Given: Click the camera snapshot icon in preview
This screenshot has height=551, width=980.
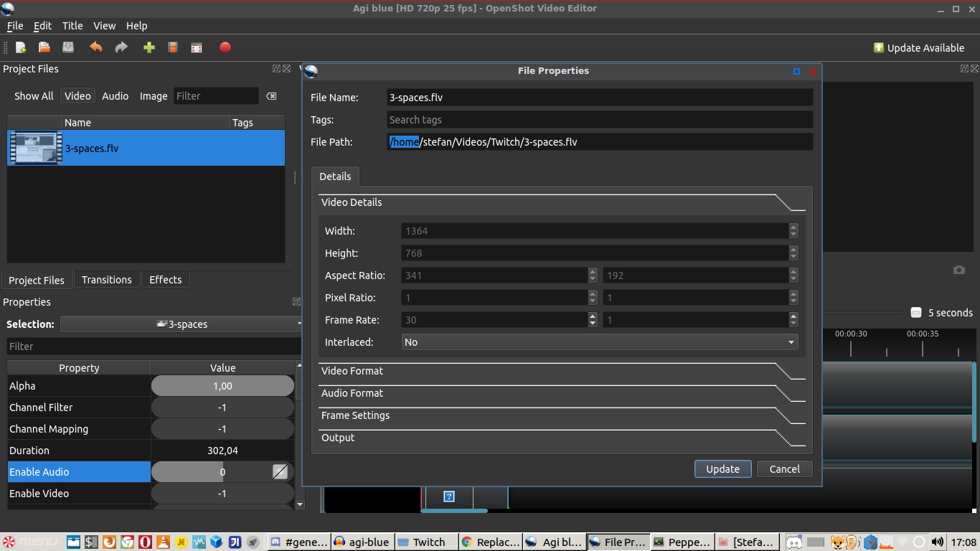Looking at the screenshot, I should [x=958, y=270].
